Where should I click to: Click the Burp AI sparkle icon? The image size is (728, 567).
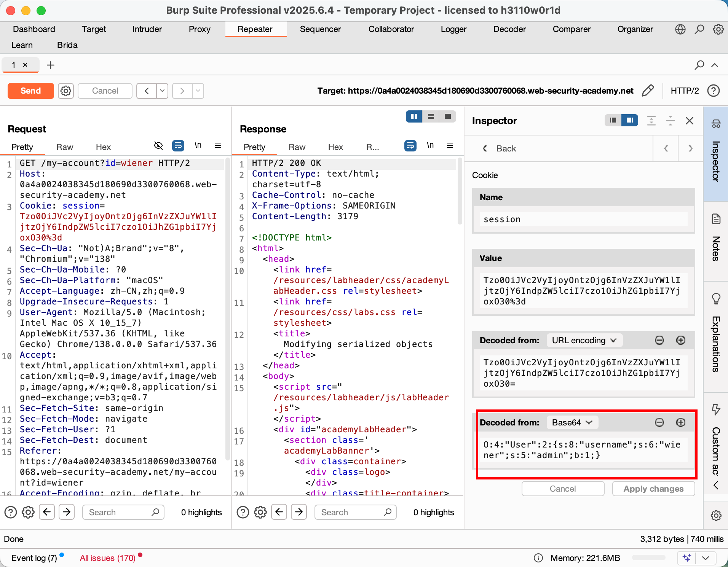point(687,558)
